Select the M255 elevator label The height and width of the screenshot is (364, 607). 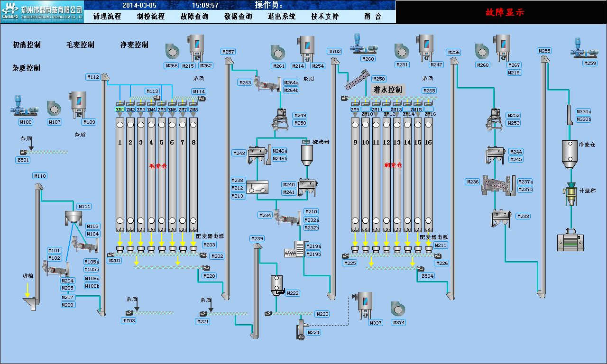tap(544, 51)
